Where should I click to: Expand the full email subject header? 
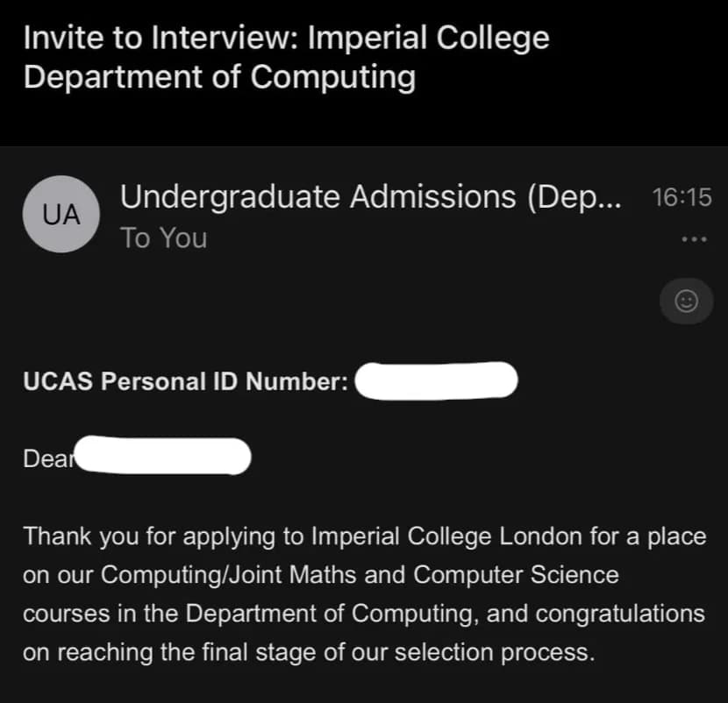(287, 57)
